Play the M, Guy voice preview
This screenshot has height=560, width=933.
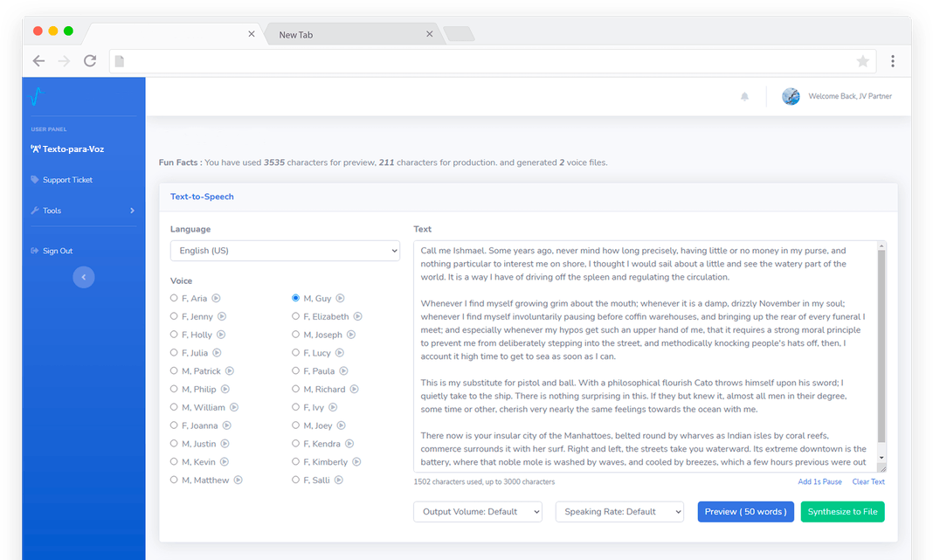[x=340, y=299]
